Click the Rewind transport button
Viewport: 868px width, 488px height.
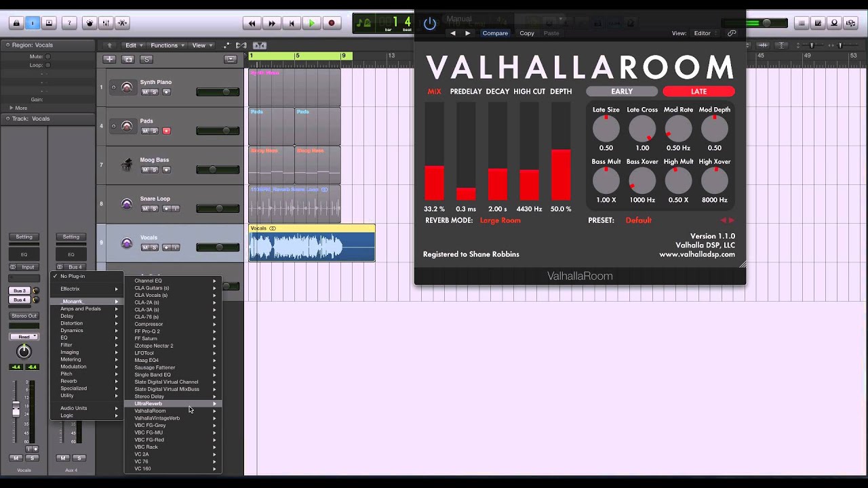coord(252,23)
